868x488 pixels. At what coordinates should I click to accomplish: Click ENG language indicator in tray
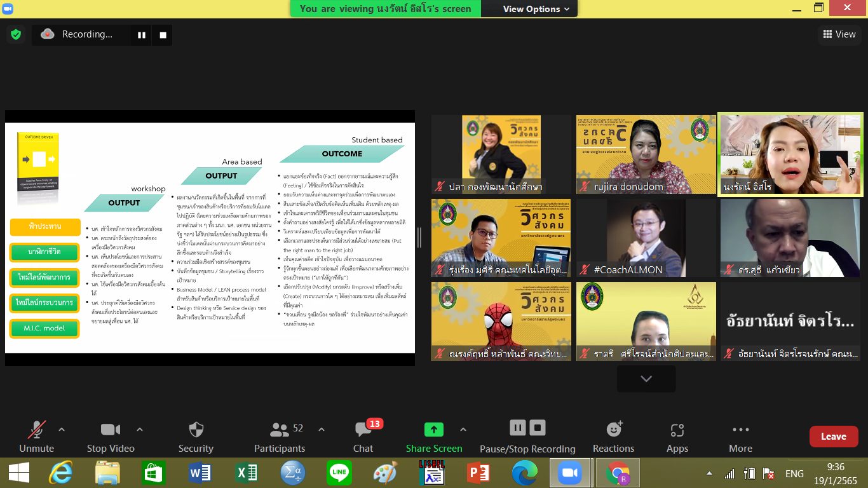[x=794, y=474]
